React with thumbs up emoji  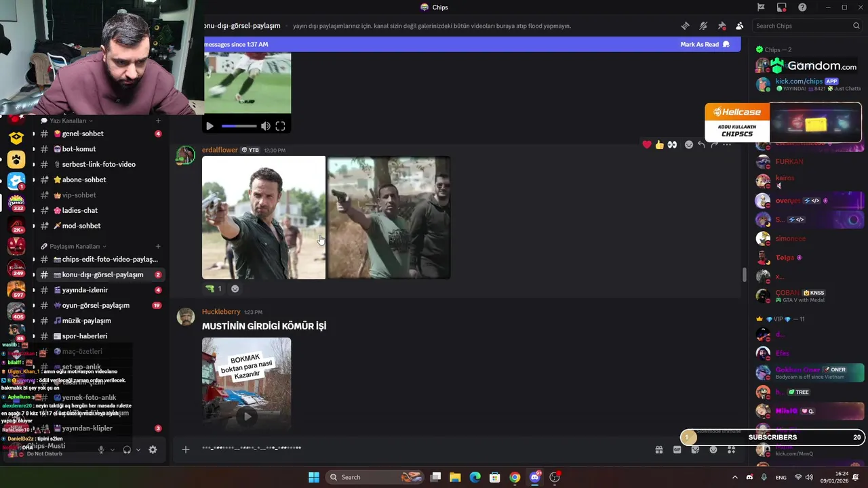(659, 144)
